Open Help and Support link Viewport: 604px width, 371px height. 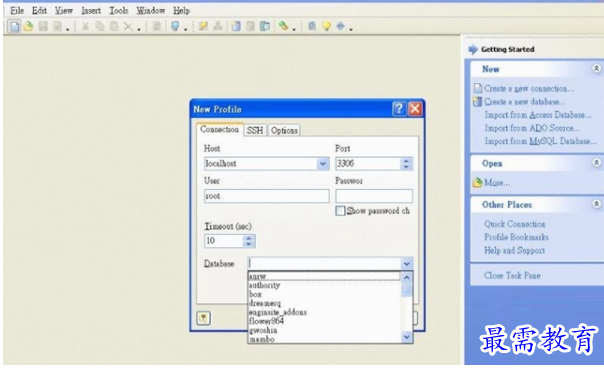pyautogui.click(x=514, y=250)
